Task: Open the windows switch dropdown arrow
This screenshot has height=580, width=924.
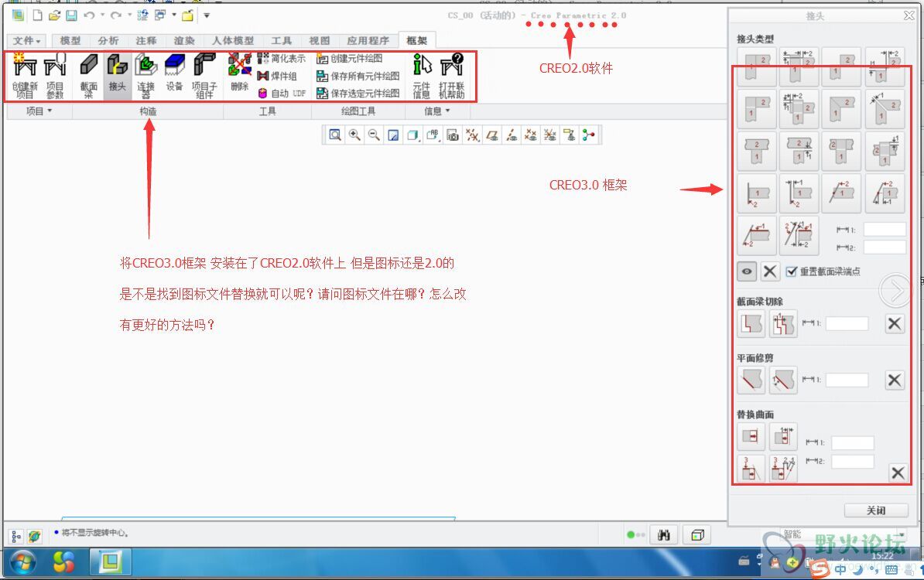Action: point(174,15)
